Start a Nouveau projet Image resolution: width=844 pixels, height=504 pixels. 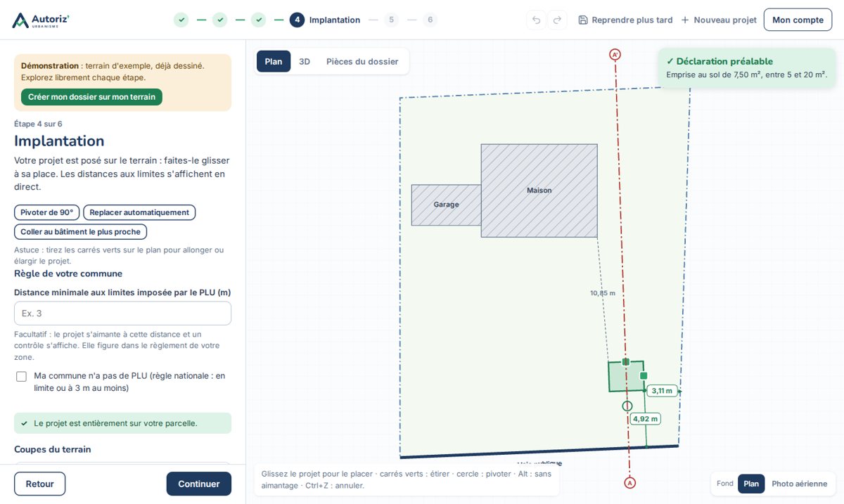point(719,20)
